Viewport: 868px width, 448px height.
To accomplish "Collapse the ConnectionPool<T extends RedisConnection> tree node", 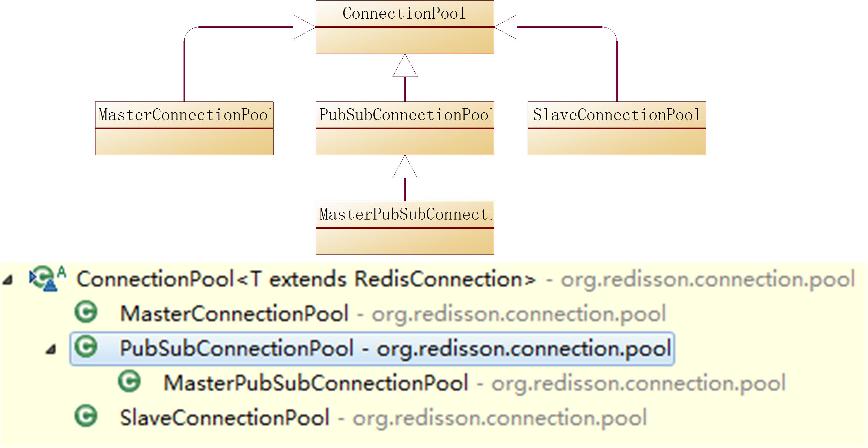I will (x=7, y=279).
